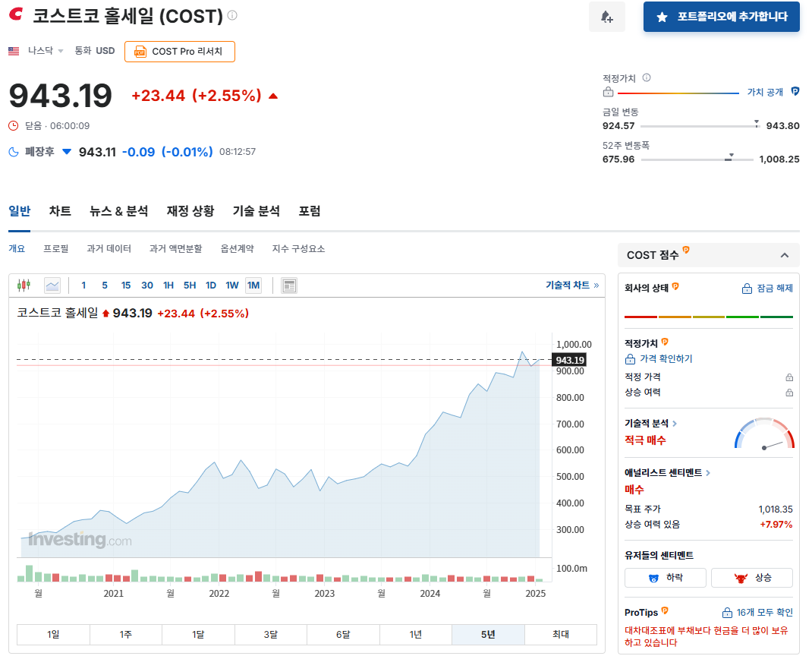Click the price alert bell icon
This screenshot has height=656, width=812.
[x=606, y=16]
